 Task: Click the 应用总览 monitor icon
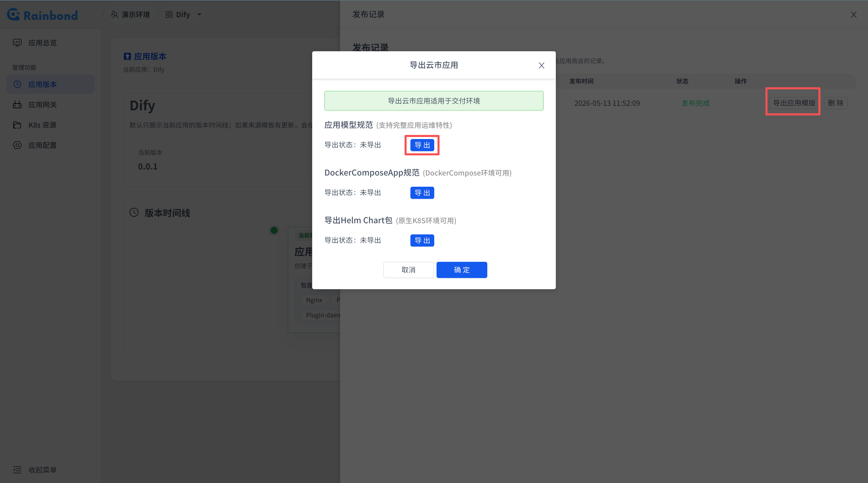pyautogui.click(x=17, y=43)
